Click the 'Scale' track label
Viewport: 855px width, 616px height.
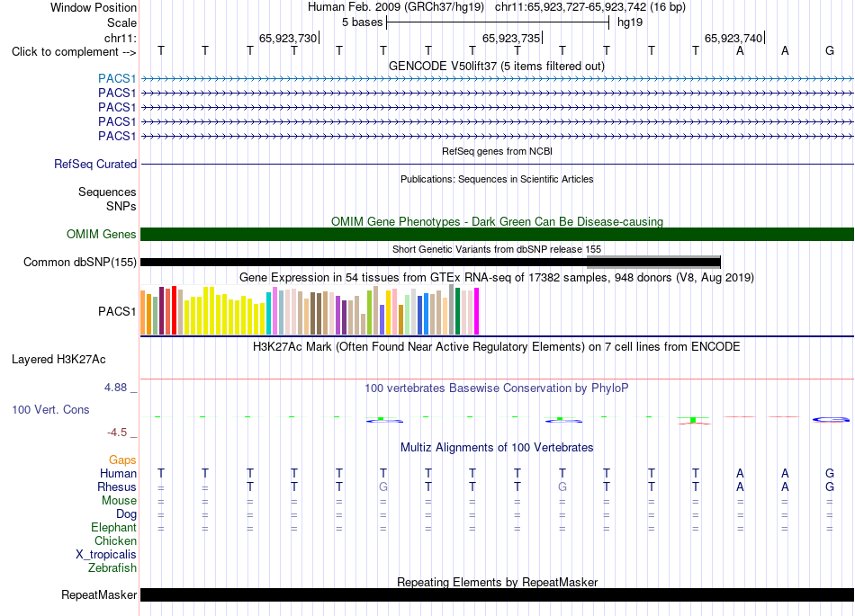pyautogui.click(x=121, y=22)
